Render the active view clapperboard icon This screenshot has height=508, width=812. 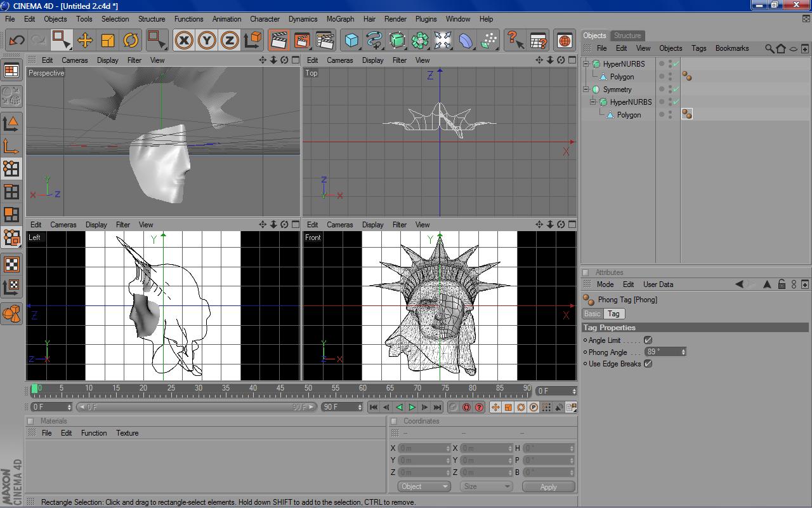pyautogui.click(x=278, y=40)
